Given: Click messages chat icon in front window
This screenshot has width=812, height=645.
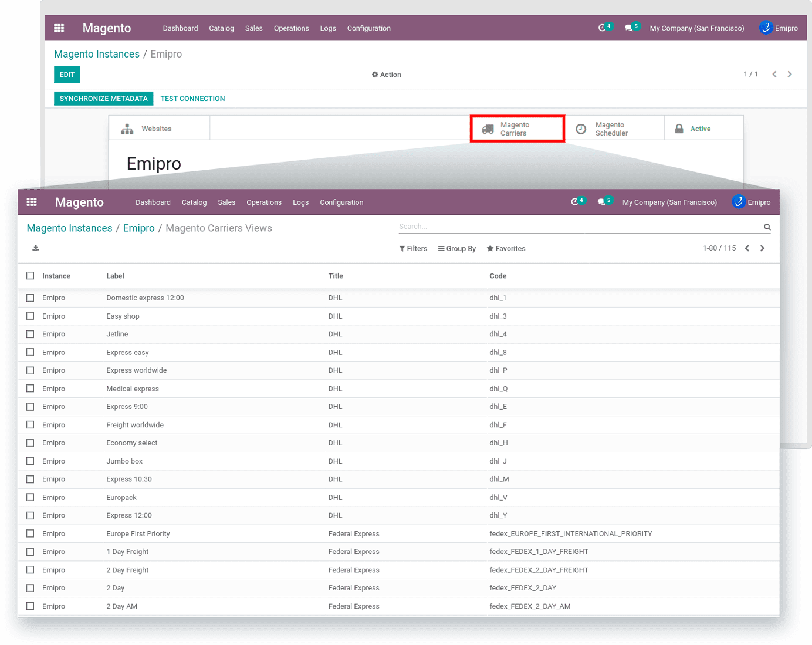Looking at the screenshot, I should pyautogui.click(x=601, y=202).
